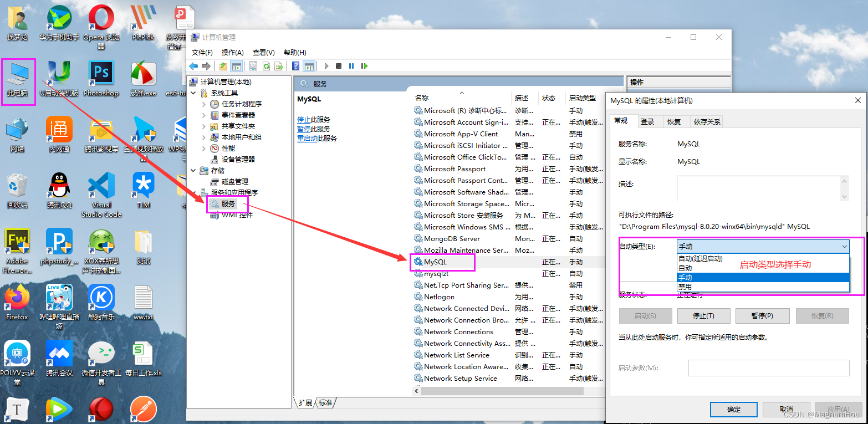Image resolution: width=868 pixels, height=424 pixels.
Task: Collapse the 存储 tree node
Action: (193, 171)
